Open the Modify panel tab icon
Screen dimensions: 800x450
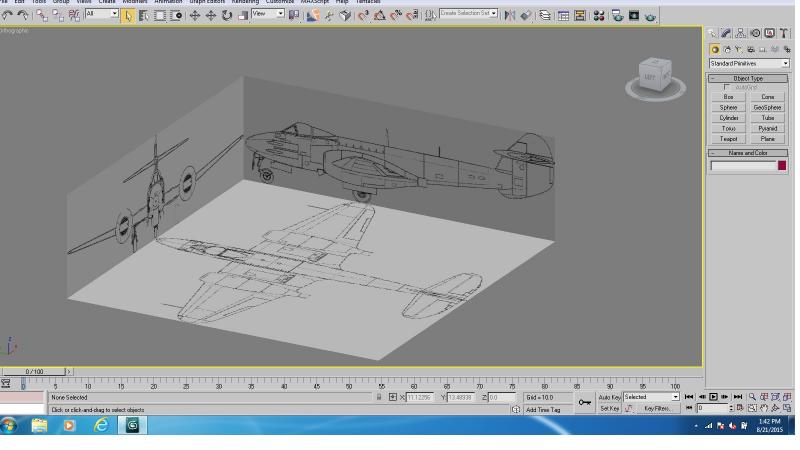click(726, 34)
